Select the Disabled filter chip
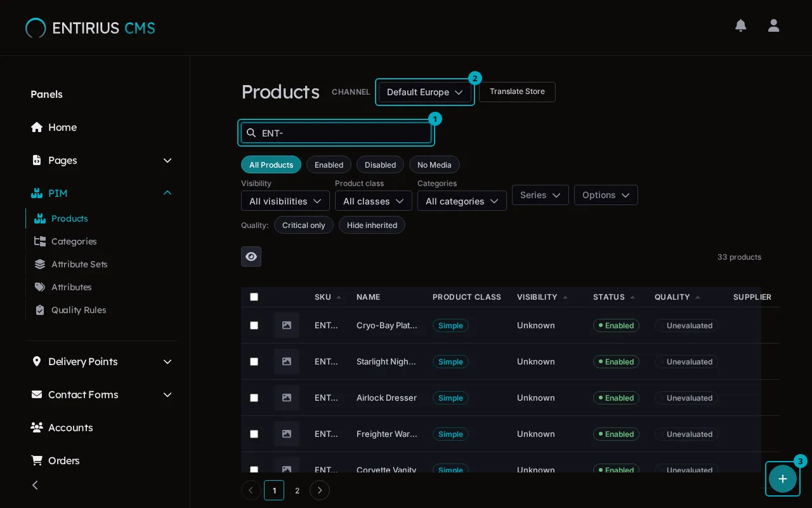Viewport: 812px width, 508px height. coord(380,164)
